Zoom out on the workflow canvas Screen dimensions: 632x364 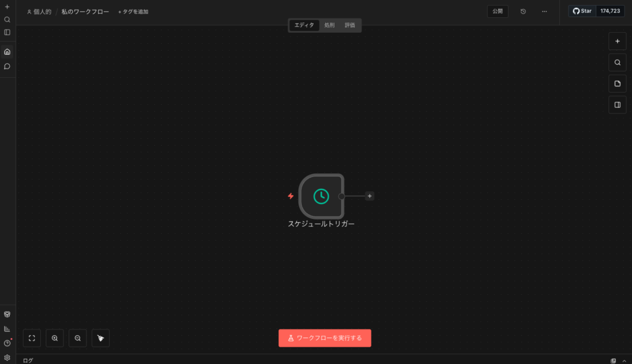pos(78,338)
